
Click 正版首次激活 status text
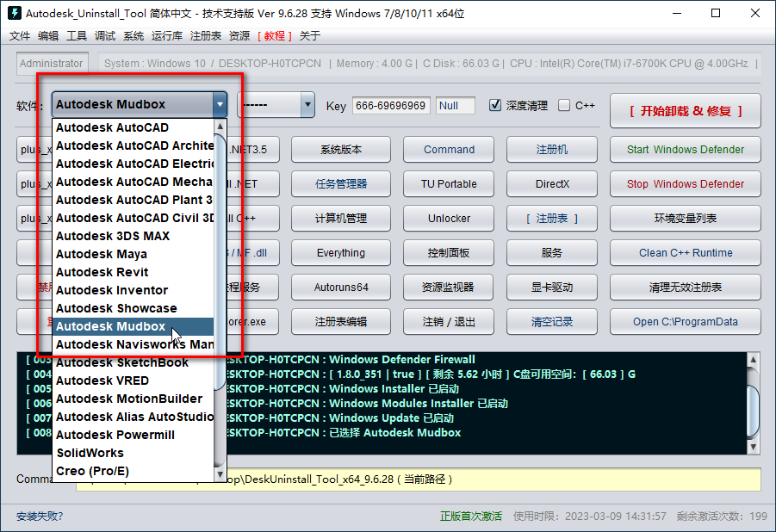pyautogui.click(x=470, y=517)
